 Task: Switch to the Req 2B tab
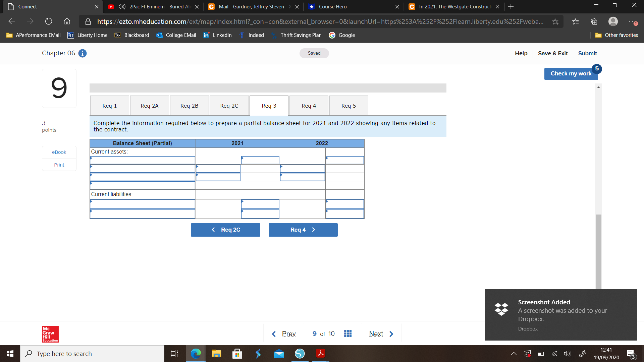pos(189,106)
